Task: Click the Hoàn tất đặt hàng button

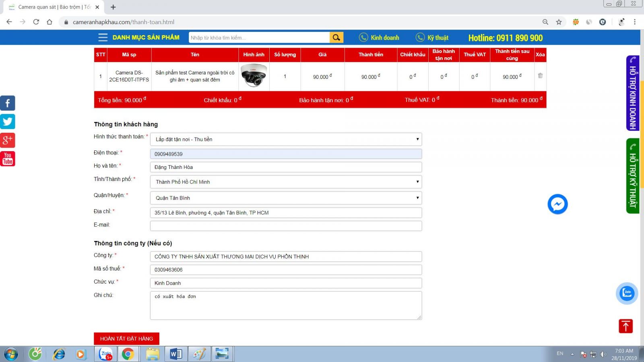Action: point(126,339)
